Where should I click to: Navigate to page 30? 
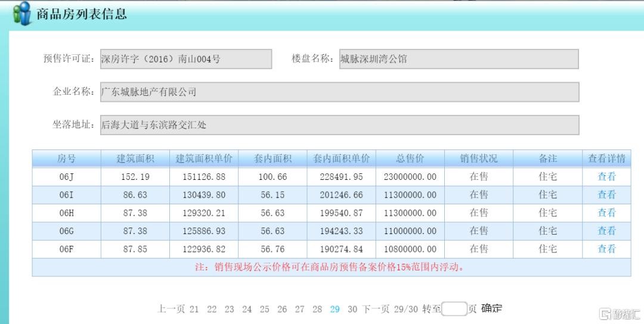[x=352, y=309]
